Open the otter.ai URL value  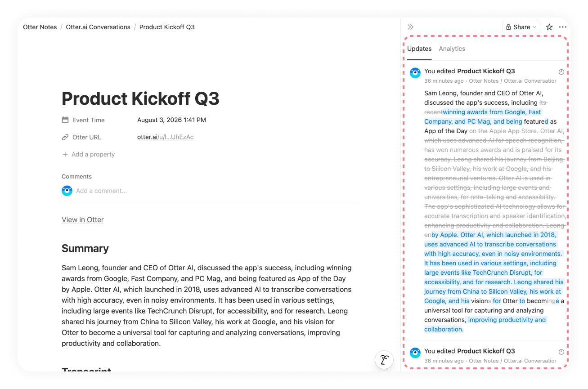(x=166, y=137)
